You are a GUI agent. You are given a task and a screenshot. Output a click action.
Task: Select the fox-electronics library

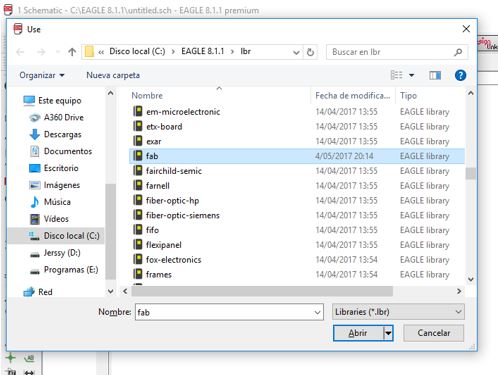click(x=173, y=260)
